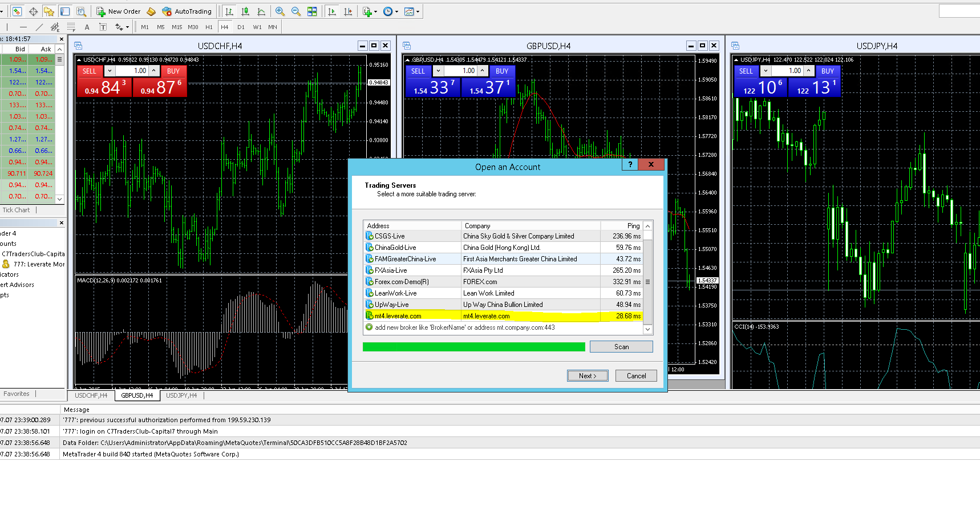Click the server list vertical scrollbar
Image resolution: width=980 pixels, height=526 pixels.
point(647,281)
